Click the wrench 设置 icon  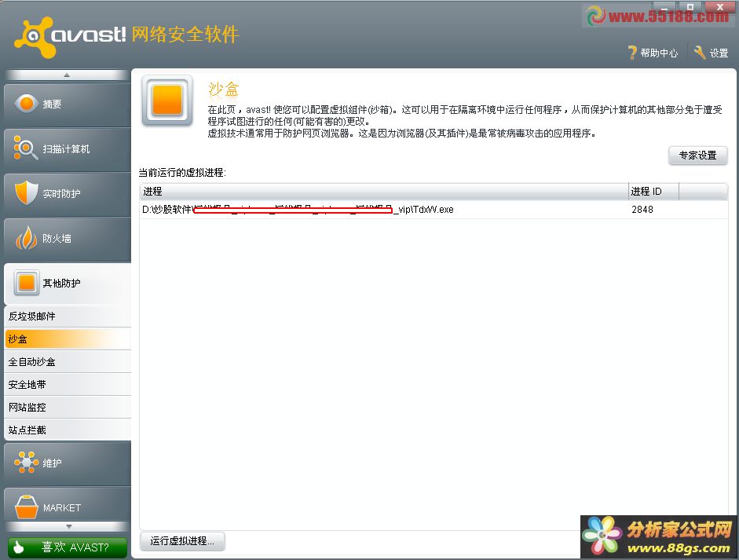tap(700, 53)
